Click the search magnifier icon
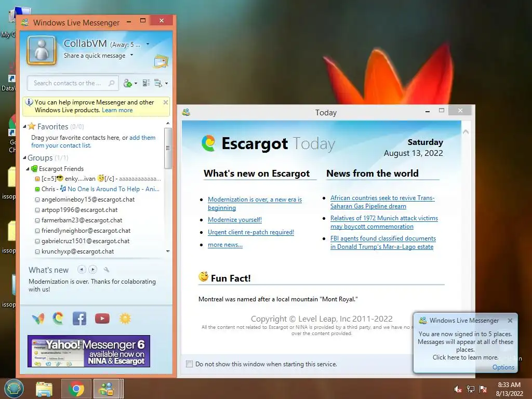This screenshot has width=532, height=399. (111, 83)
